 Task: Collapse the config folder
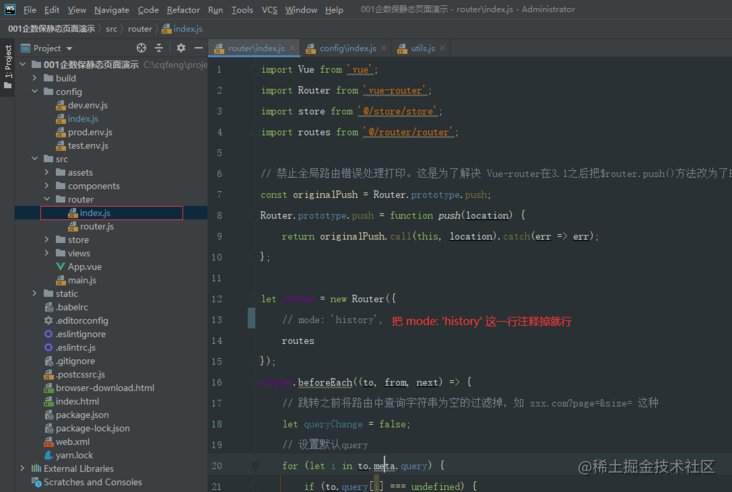(35, 91)
